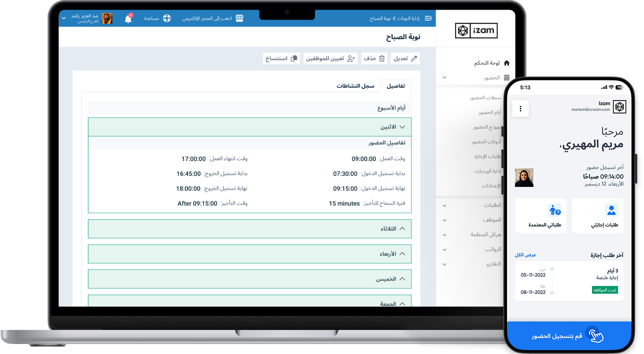Tap the طلباتي المعتمدة card icon
Image resolution: width=644 pixels, height=354 pixels.
click(x=554, y=210)
